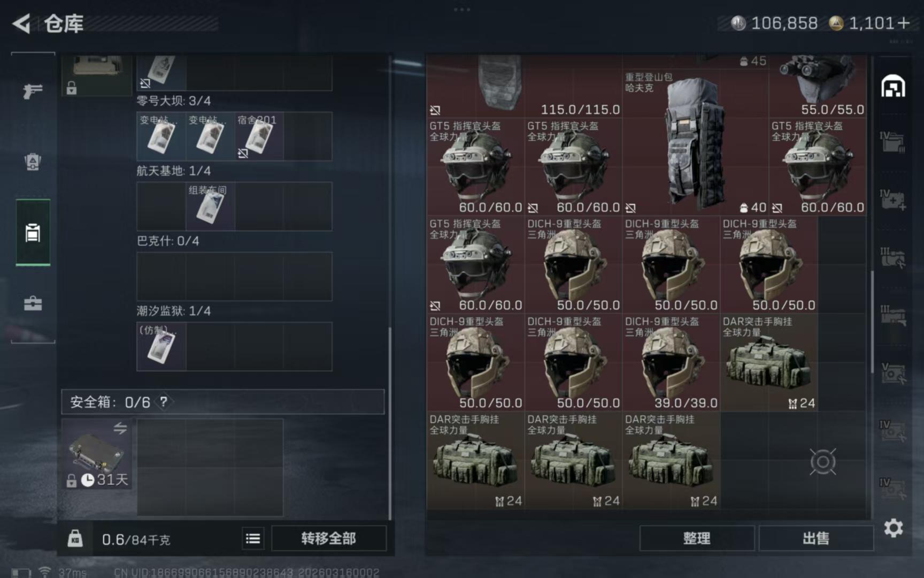Select the 宿舍201 key card
Screen dimensions: 924x578
tap(259, 136)
